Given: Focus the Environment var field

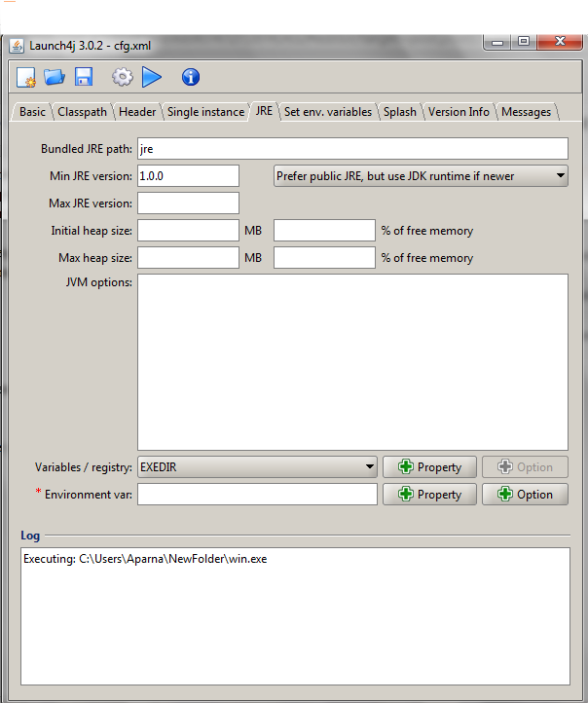Looking at the screenshot, I should (257, 494).
